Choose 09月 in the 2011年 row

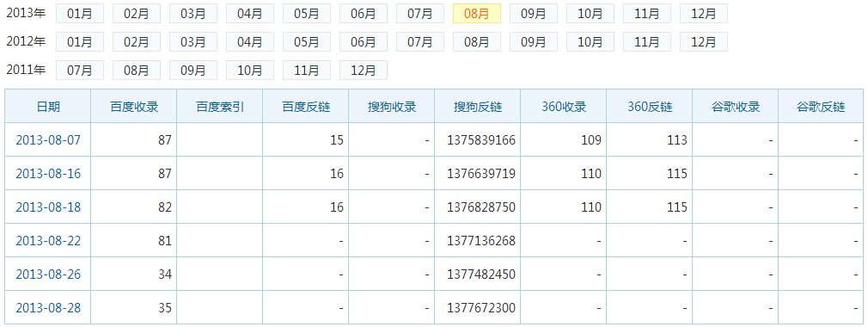point(193,70)
